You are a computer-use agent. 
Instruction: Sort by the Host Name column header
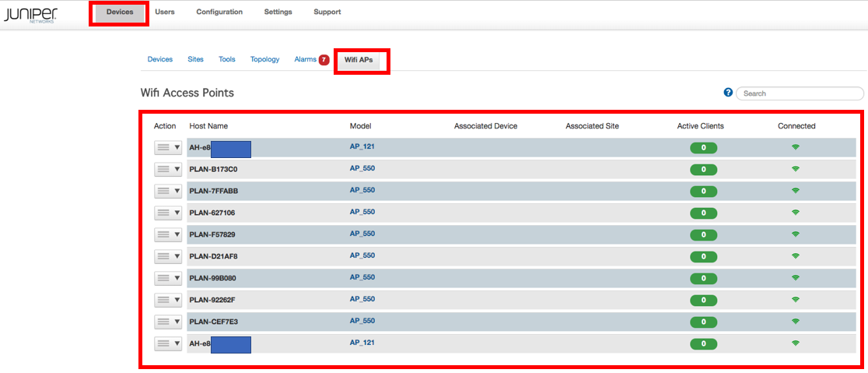click(208, 126)
